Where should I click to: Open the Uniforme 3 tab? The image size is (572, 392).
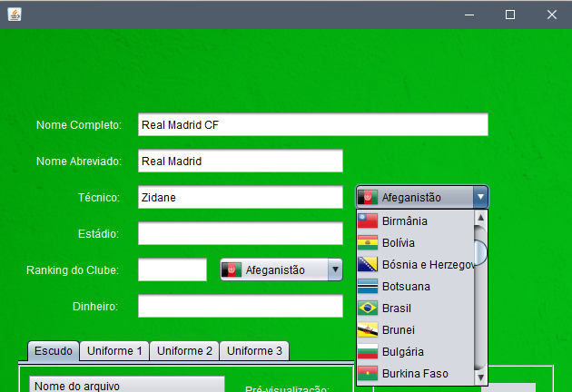pyautogui.click(x=254, y=351)
